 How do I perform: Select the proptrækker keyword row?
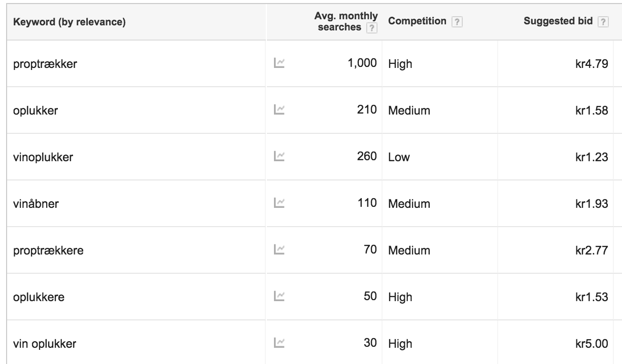(311, 63)
